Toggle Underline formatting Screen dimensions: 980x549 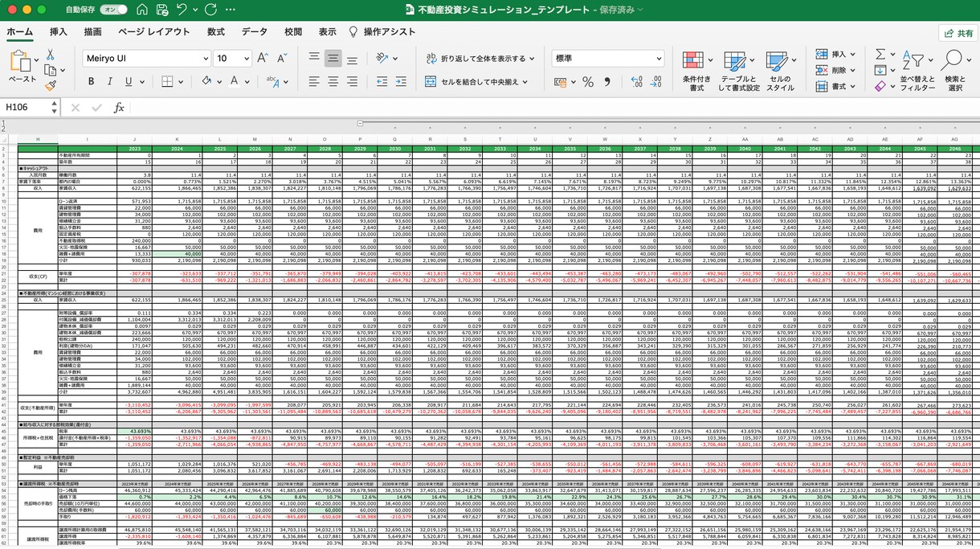pyautogui.click(x=129, y=82)
